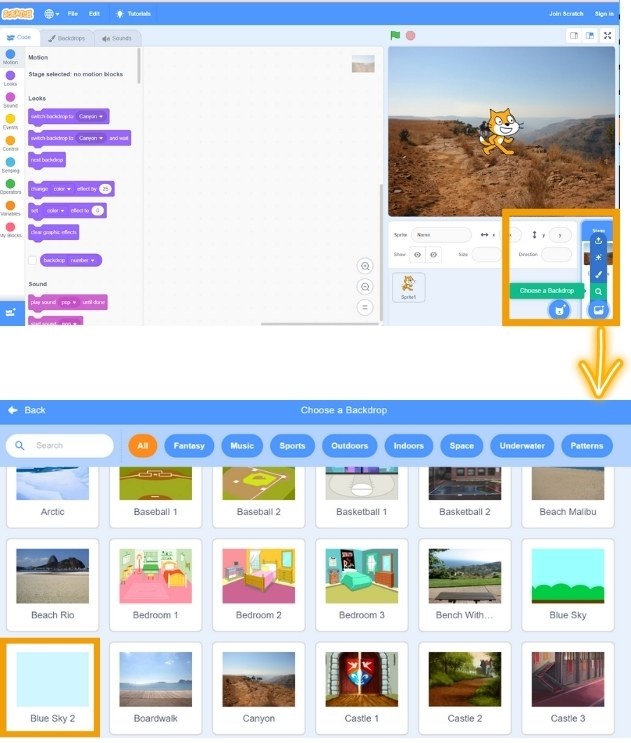Open the language globe menu

click(x=51, y=14)
